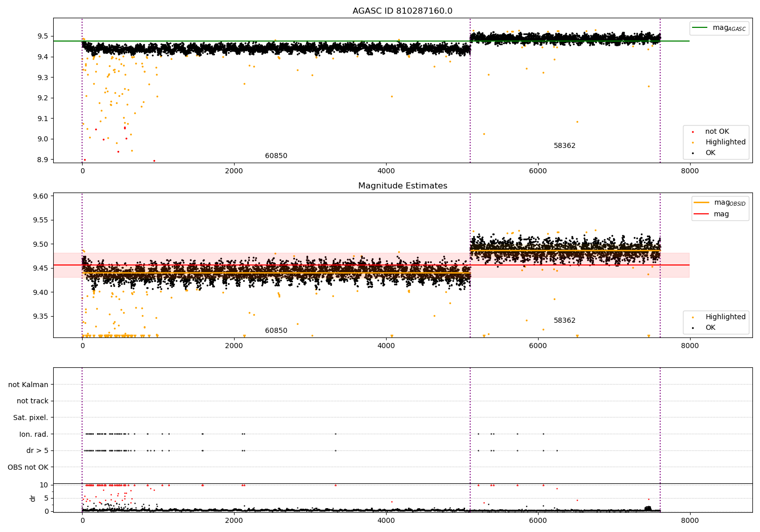Click the 'AGASC ID 810287160.0' plot title
The width and height of the screenshot is (760, 532).
tap(402, 11)
